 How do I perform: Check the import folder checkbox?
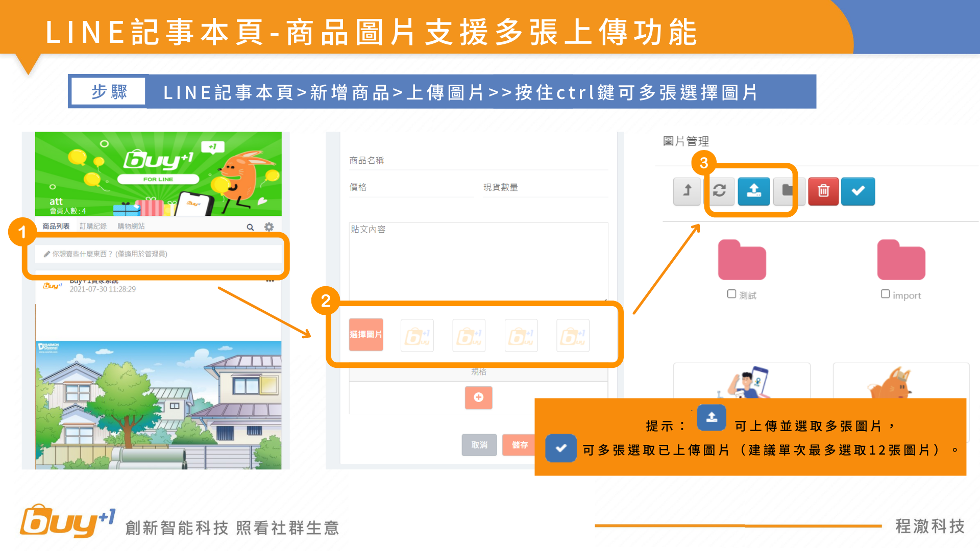[x=886, y=294]
